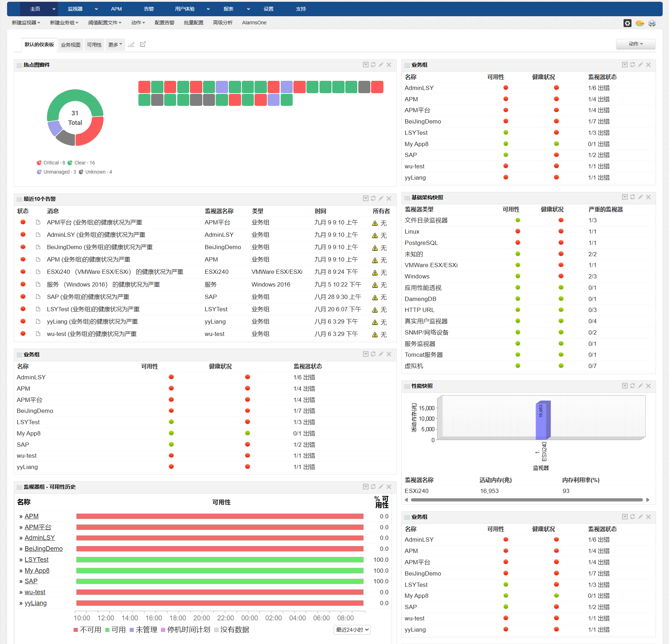Open 高级分析 in the toolbar
Image resolution: width=669 pixels, height=644 pixels.
tap(223, 23)
